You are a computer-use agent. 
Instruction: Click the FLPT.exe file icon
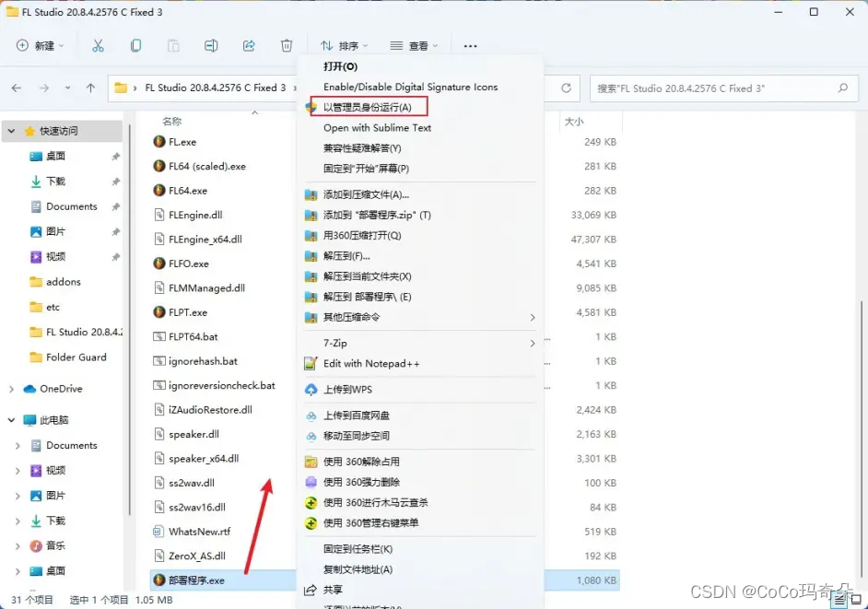click(x=158, y=312)
